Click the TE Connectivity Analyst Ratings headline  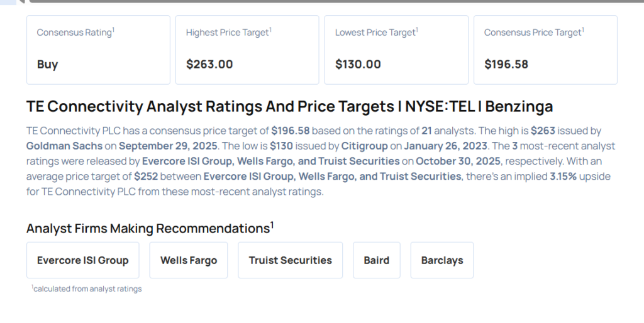pyautogui.click(x=289, y=106)
